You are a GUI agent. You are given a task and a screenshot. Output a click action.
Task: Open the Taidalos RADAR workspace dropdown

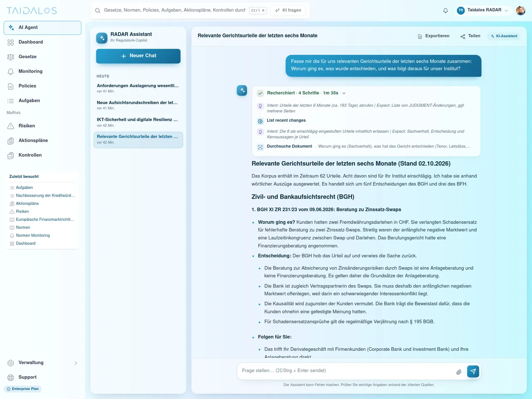(x=483, y=10)
